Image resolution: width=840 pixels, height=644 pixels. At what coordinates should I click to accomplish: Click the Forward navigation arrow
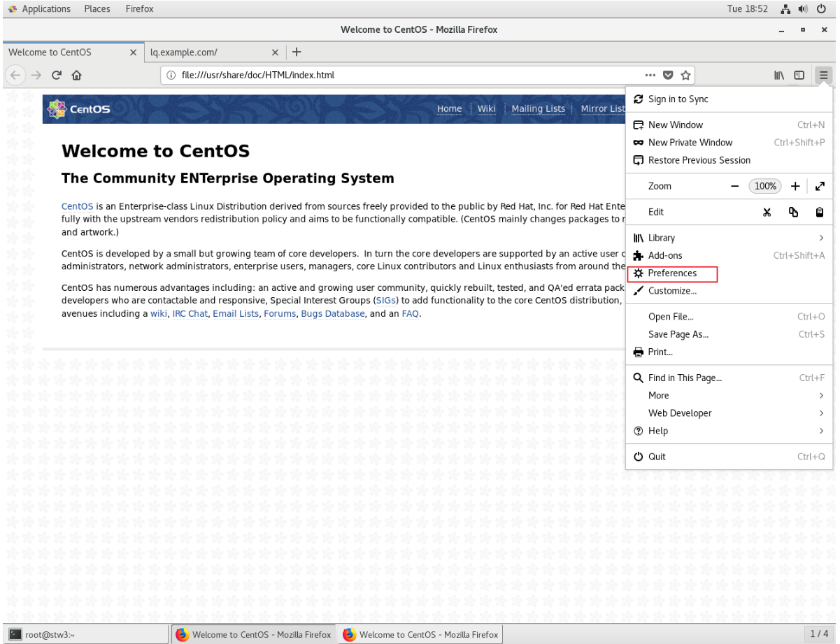pyautogui.click(x=36, y=75)
